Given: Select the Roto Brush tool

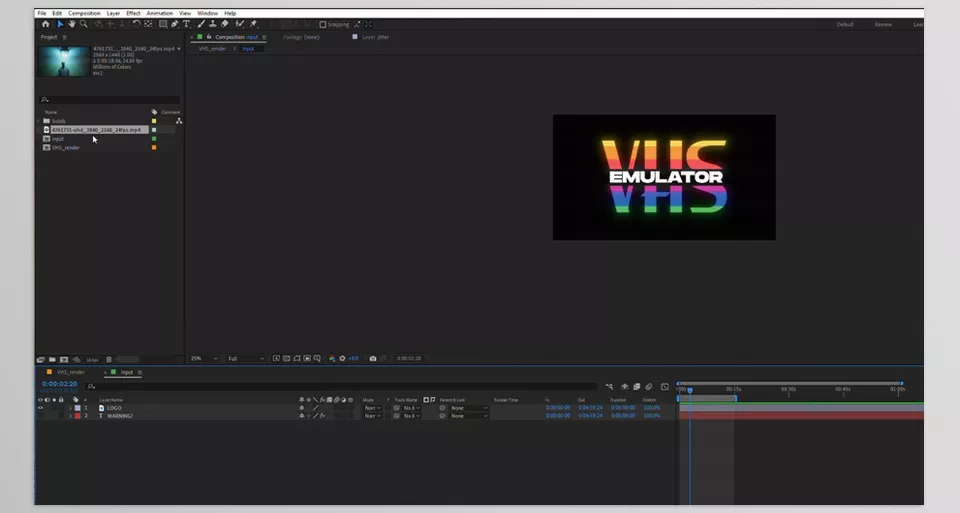Looking at the screenshot, I should point(239,24).
